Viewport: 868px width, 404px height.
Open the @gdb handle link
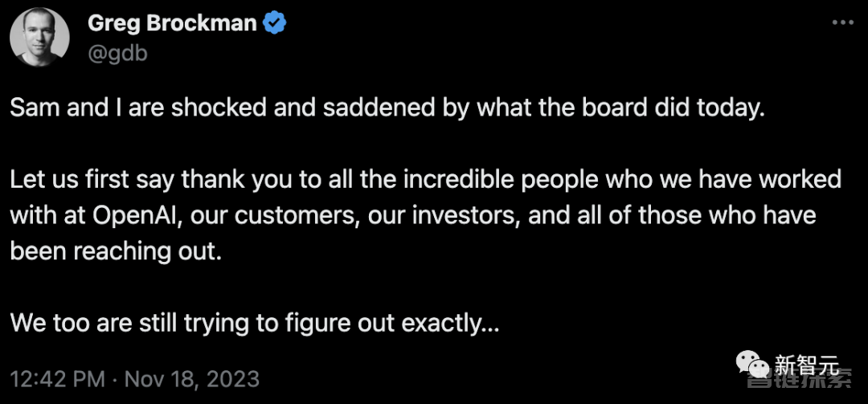(x=118, y=53)
